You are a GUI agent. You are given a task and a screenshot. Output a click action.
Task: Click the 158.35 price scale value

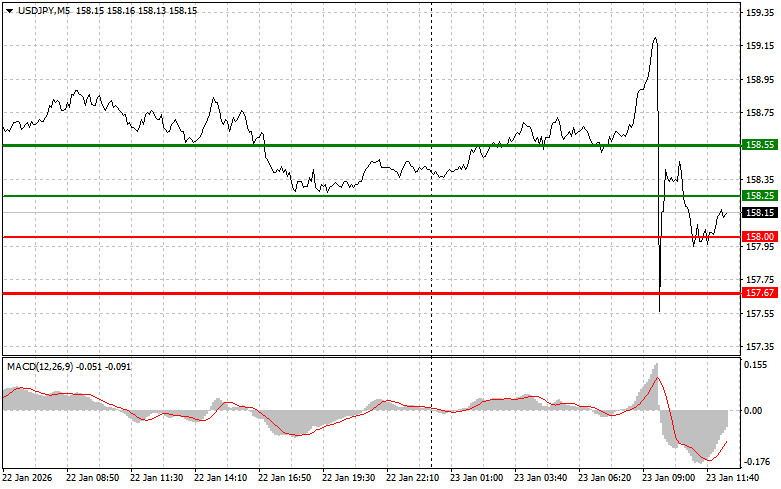point(760,180)
